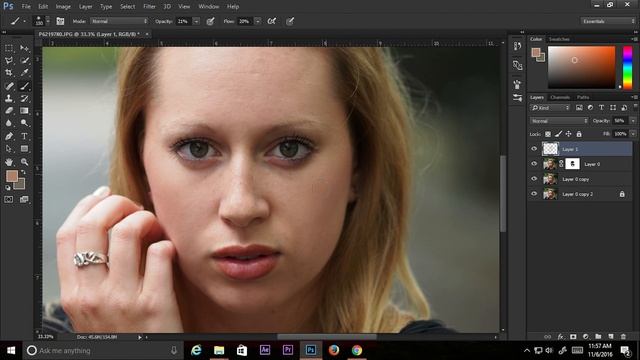Open layer filter Kind dropdown
Image resolution: width=640 pixels, height=360 pixels.
point(550,108)
